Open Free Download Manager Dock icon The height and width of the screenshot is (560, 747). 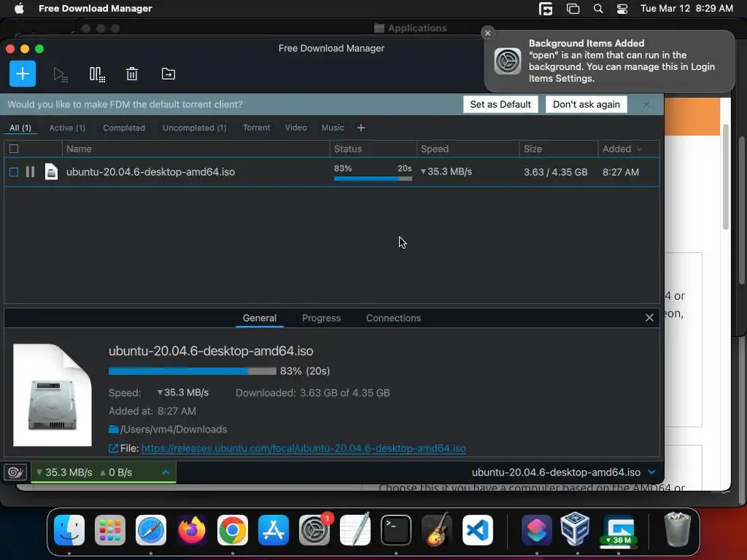point(619,531)
